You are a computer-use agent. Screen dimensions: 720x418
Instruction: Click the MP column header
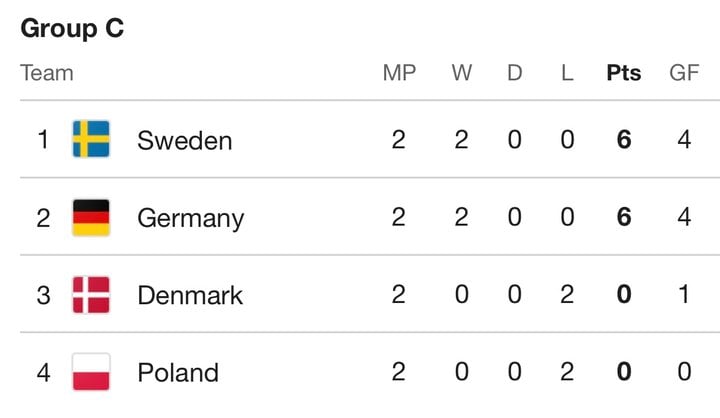tap(399, 73)
